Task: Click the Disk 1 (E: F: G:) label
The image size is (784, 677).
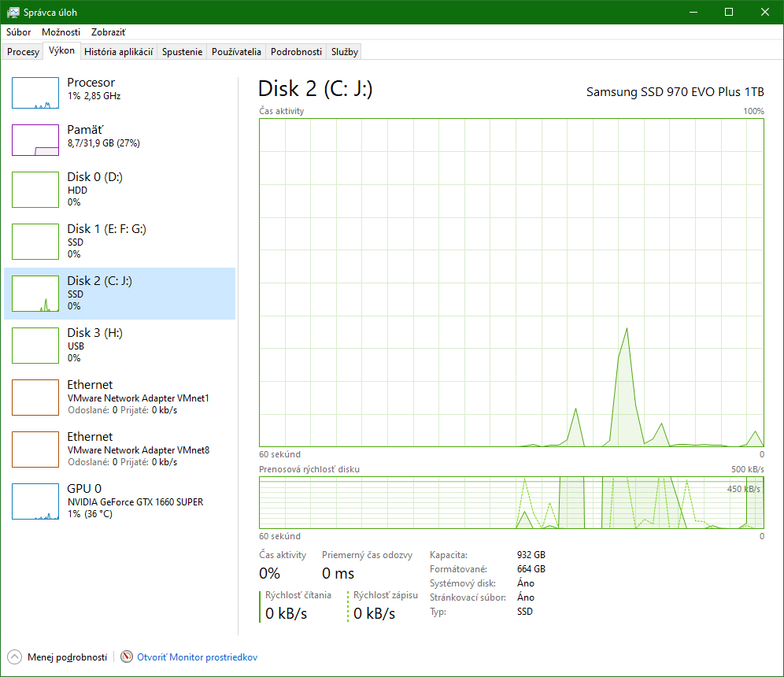Action: click(106, 229)
